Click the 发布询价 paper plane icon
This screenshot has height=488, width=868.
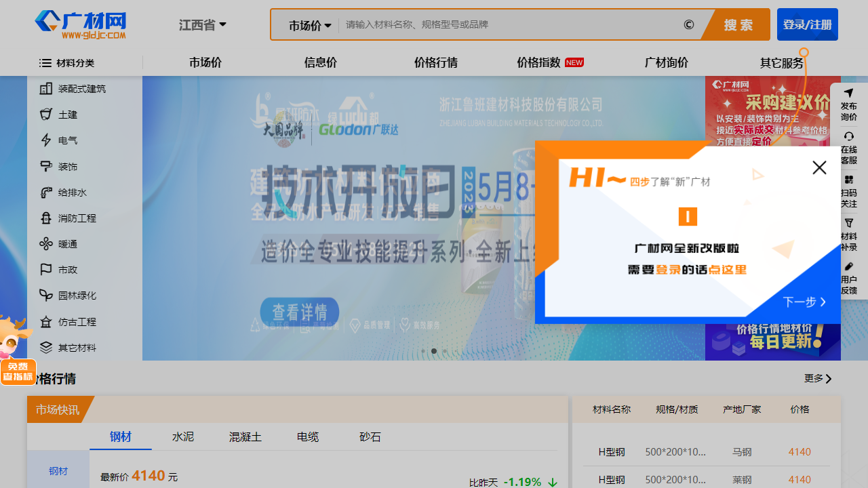(848, 93)
